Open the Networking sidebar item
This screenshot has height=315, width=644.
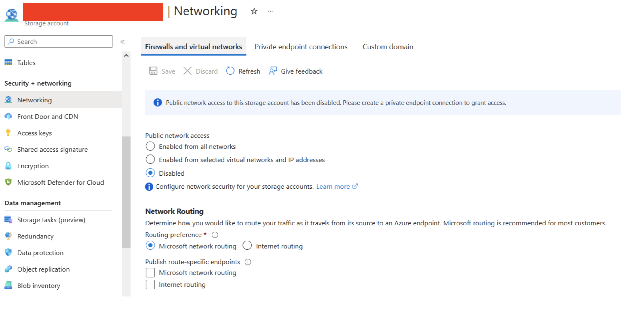34,100
